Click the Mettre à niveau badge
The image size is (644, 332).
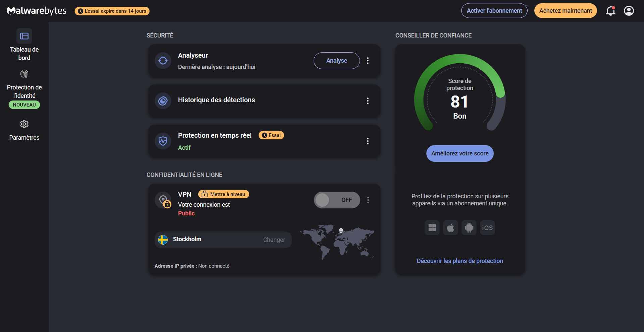(224, 194)
